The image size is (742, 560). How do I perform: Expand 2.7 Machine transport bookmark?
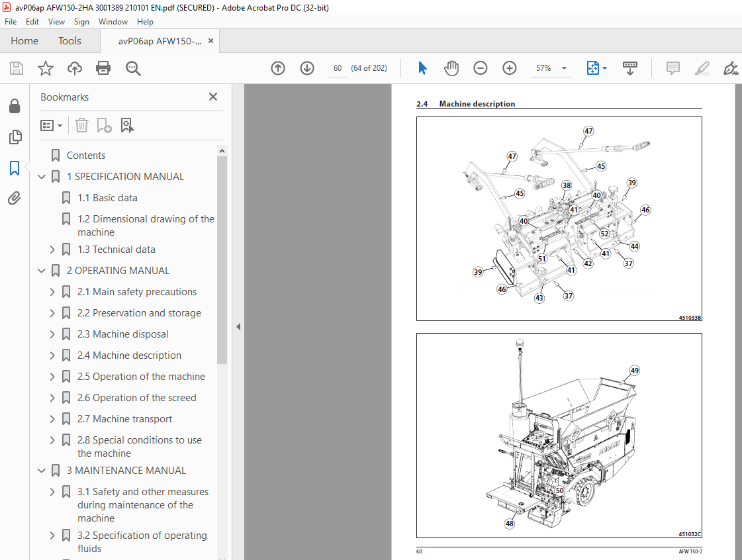[x=52, y=419]
